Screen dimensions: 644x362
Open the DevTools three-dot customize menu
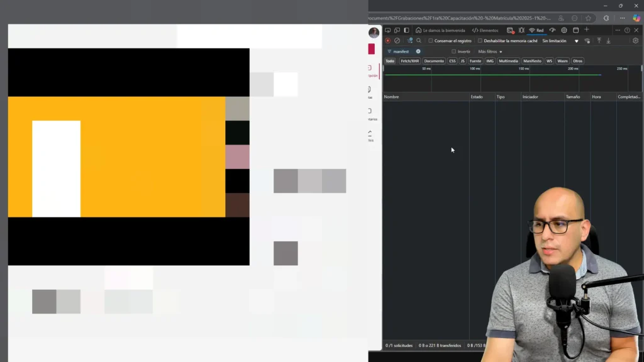[x=618, y=30]
